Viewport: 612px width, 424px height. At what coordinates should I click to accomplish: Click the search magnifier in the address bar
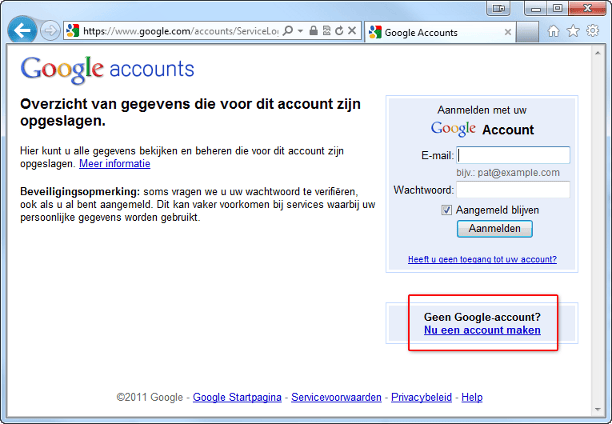[x=288, y=30]
